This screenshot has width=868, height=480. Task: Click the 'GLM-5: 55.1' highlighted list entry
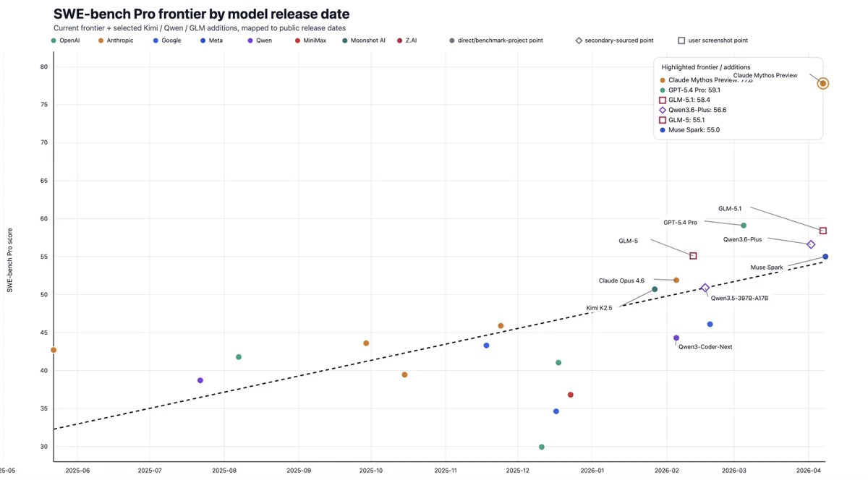[681, 120]
